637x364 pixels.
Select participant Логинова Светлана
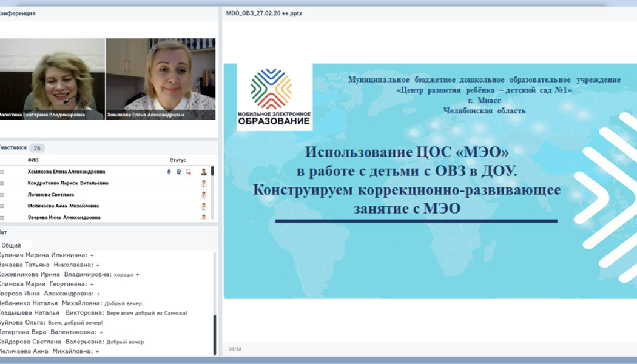pyautogui.click(x=51, y=195)
